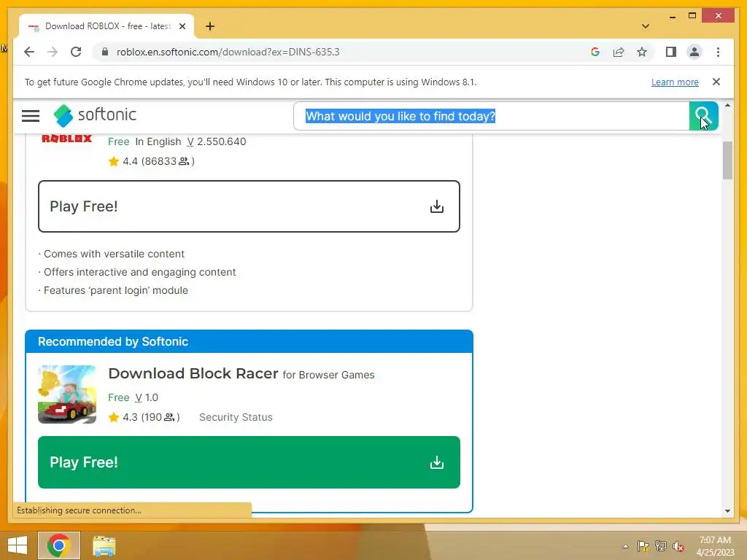Go to Softonic home via logo

95,115
